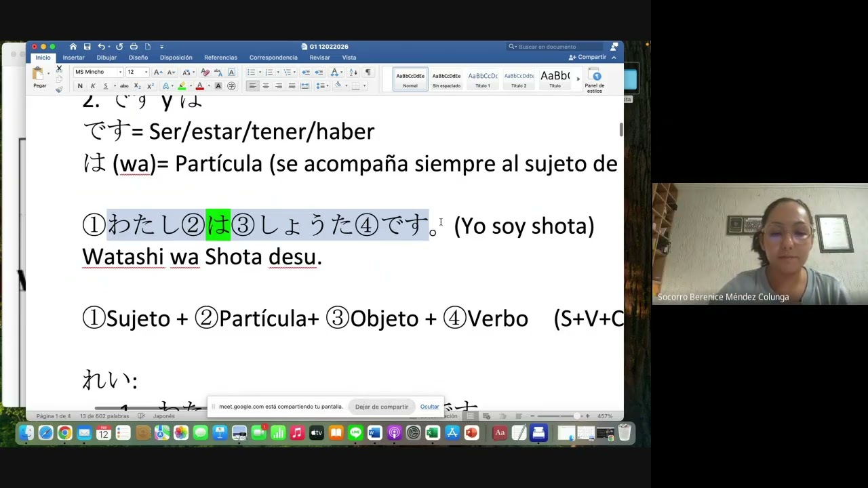Apply the Título 1 style
The width and height of the screenshot is (868, 488).
click(x=483, y=79)
